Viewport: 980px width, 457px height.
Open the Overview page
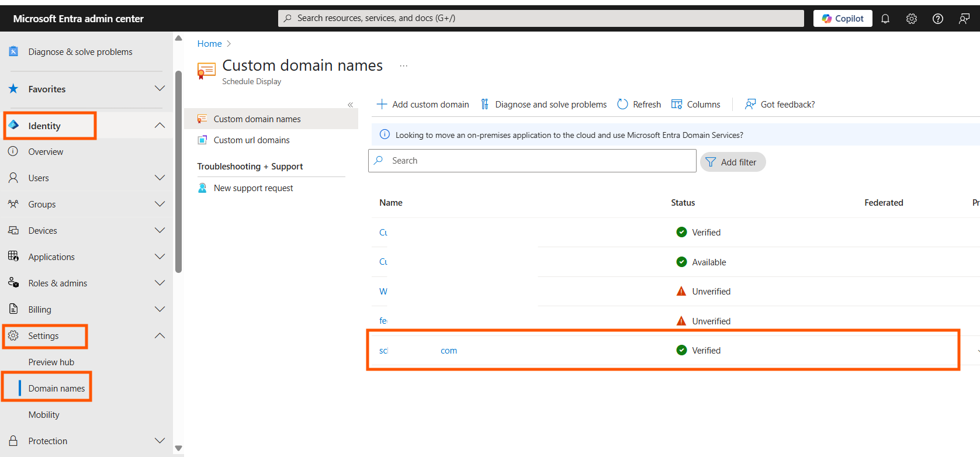[46, 152]
